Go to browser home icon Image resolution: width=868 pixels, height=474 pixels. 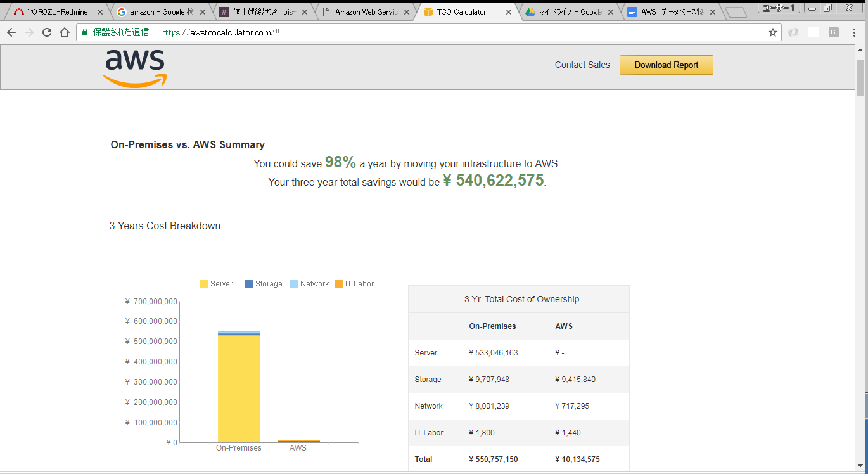(x=65, y=33)
